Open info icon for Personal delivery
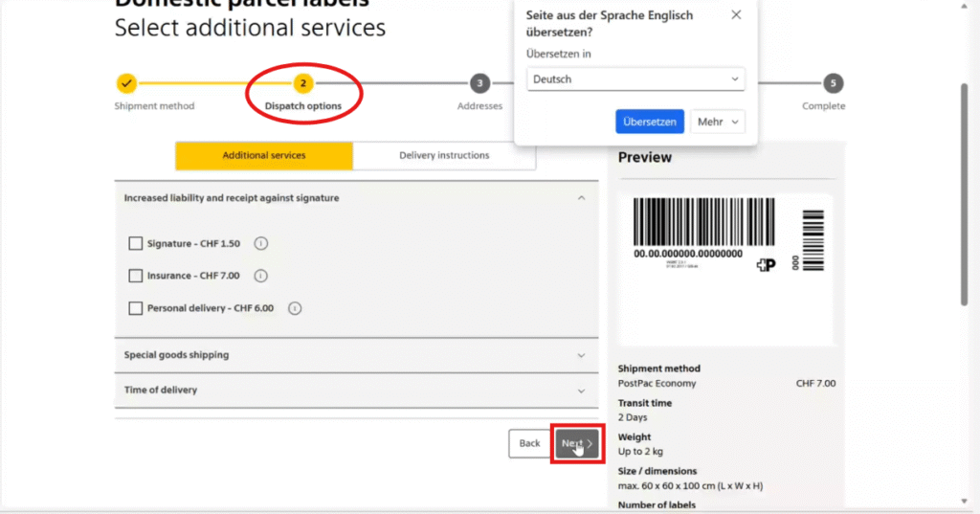Screen dimensions: 980x514 click(295, 308)
